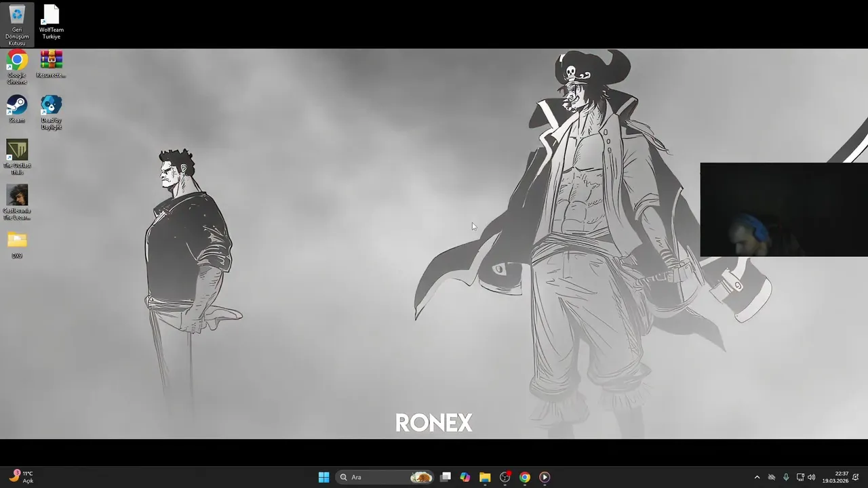Select the WolfTeam Turkiye shortcut
Screen dimensions: 868x488
point(52,22)
